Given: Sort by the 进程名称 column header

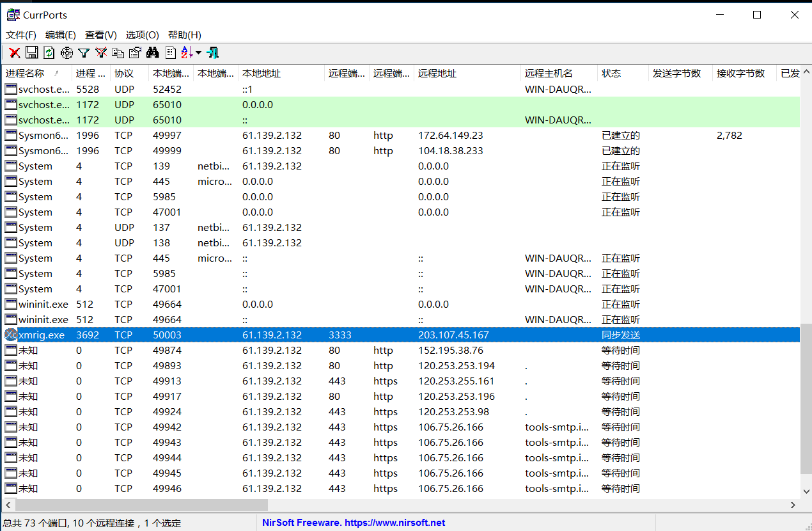Looking at the screenshot, I should point(37,74).
